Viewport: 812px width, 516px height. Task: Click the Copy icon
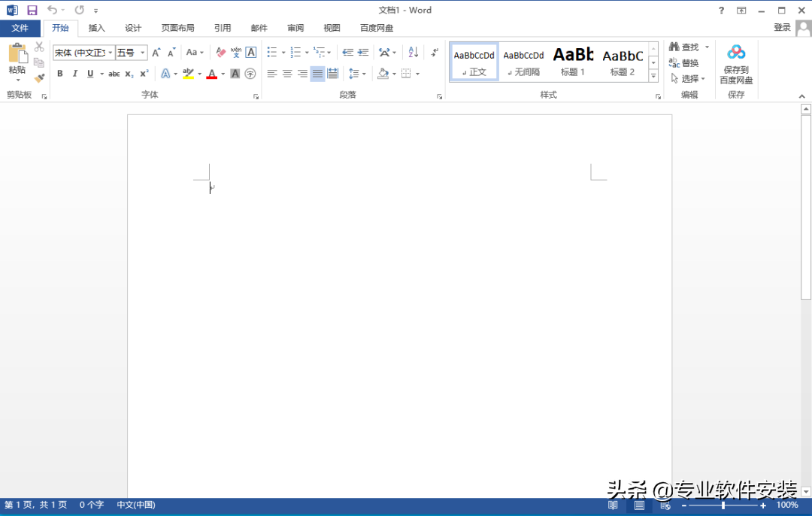click(39, 62)
